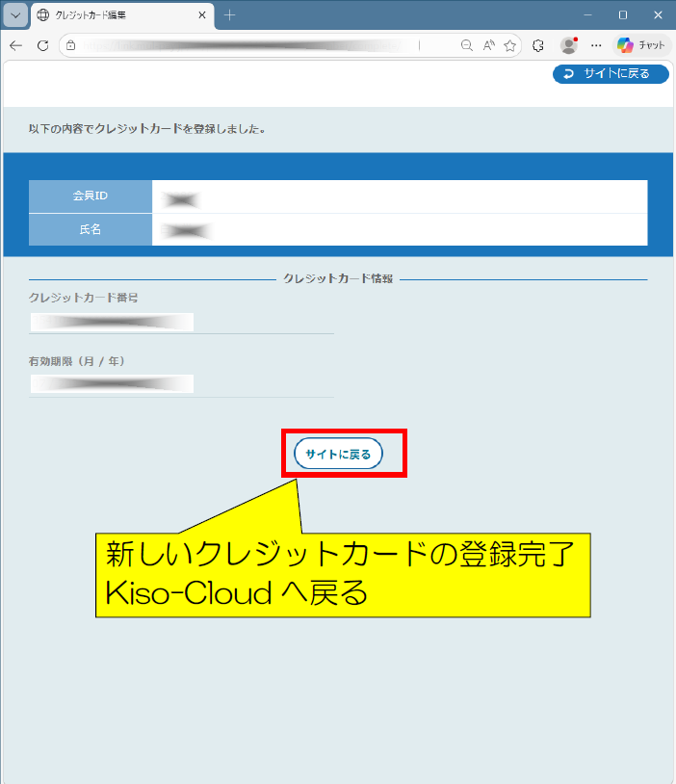
Task: Click the クレジットカード番号 field value
Action: [x=112, y=322]
